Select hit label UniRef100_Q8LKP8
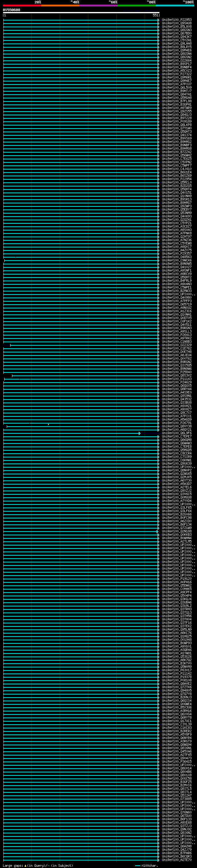Image resolution: width=197 pixels, height=868 pixels. 176,125
